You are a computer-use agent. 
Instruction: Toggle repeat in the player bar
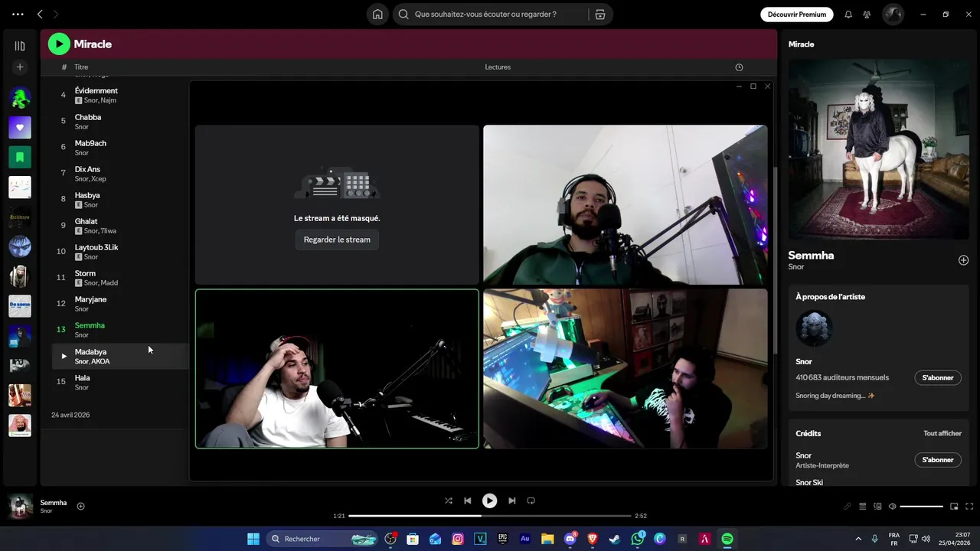pos(531,500)
